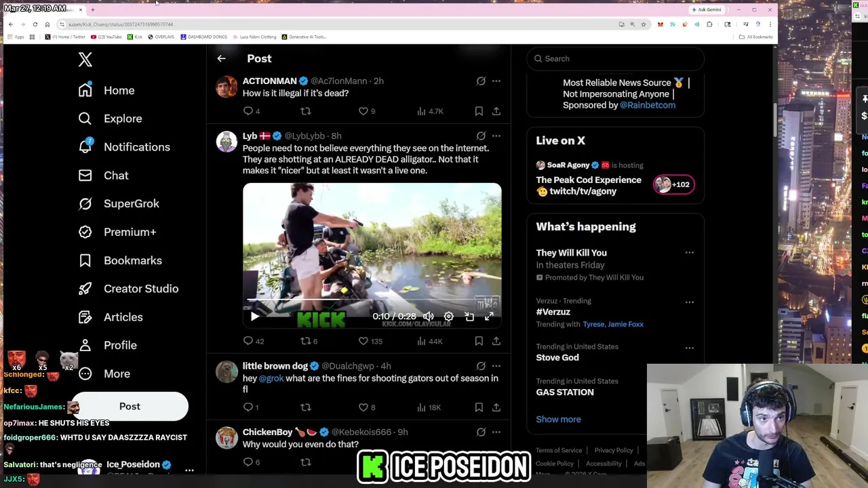This screenshot has height=488, width=868.
Task: Open the @grok mention link
Action: tap(271, 378)
